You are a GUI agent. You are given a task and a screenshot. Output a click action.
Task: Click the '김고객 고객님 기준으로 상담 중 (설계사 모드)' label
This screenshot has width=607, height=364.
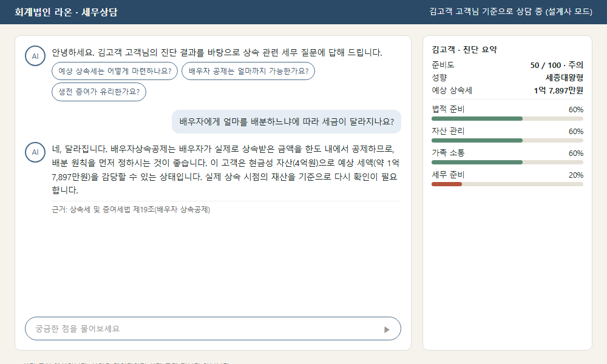coord(510,12)
